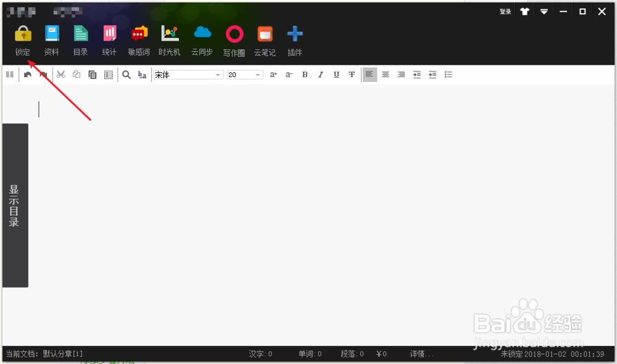Click the scissors cut icon

60,75
